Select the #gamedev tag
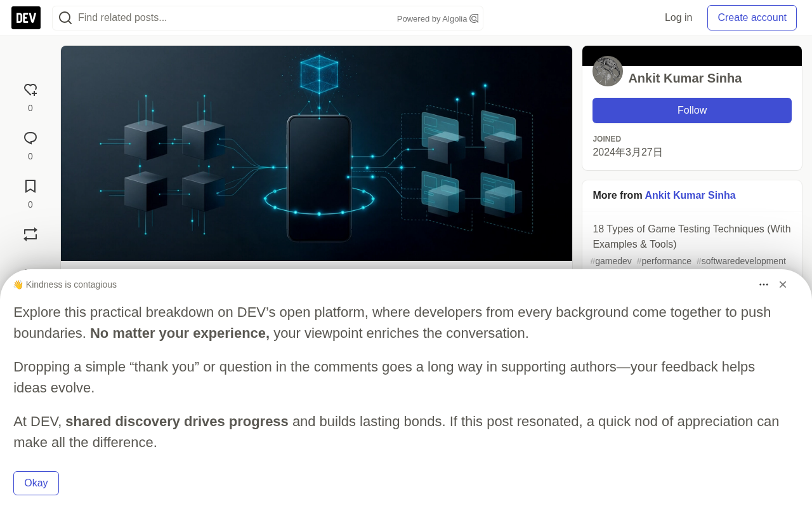The image size is (812, 508). tap(611, 261)
